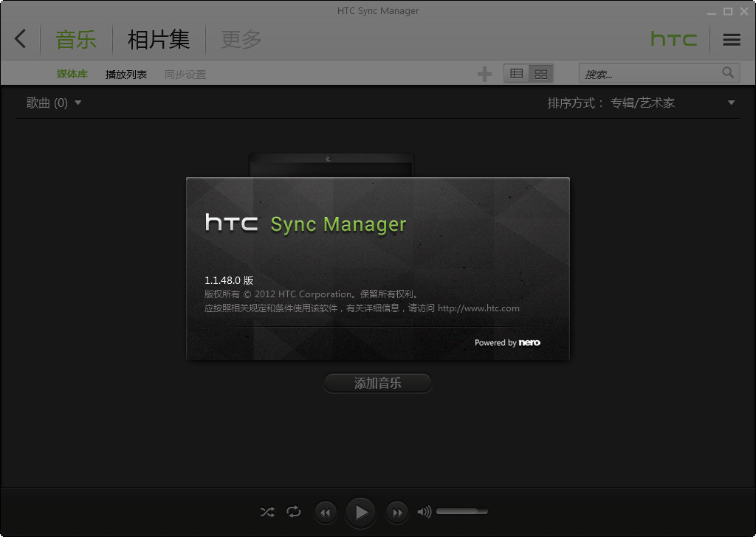Click the back arrow

pos(19,38)
